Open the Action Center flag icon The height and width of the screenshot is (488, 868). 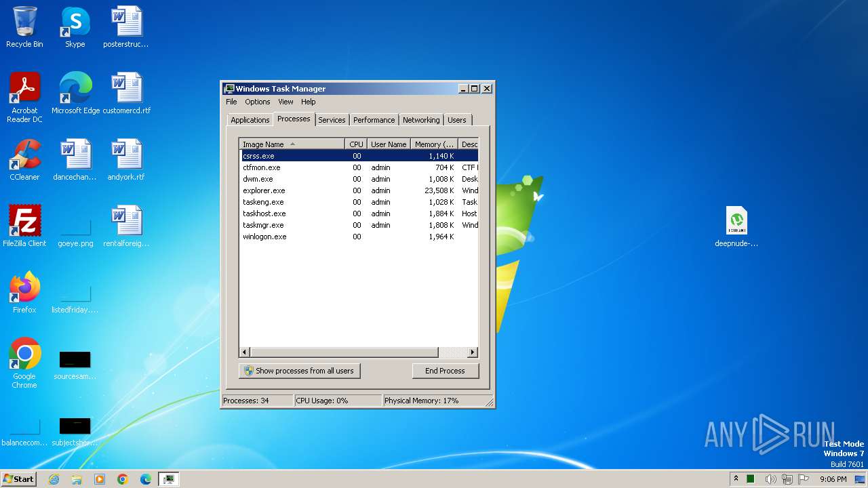point(804,479)
